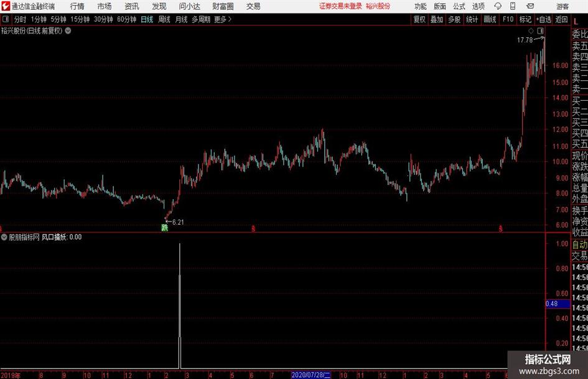Switch to 15分钟 period tab

tap(80, 19)
